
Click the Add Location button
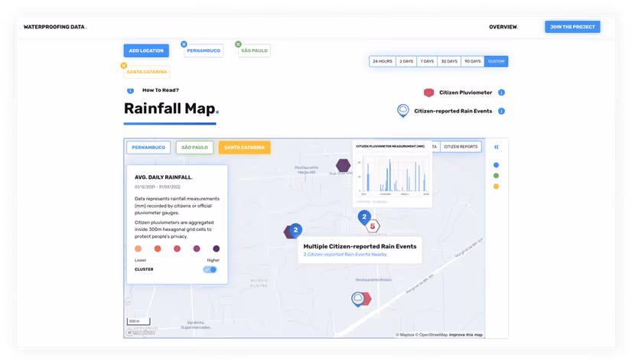(146, 50)
